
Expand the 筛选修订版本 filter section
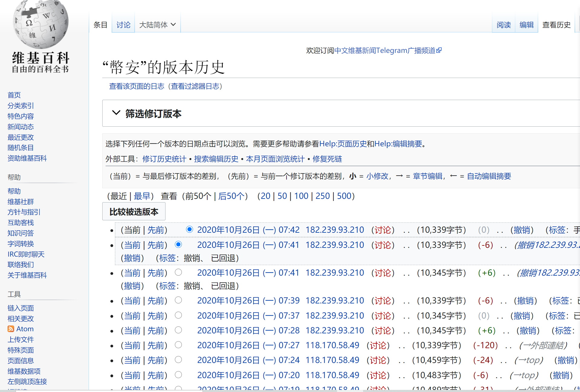(147, 113)
